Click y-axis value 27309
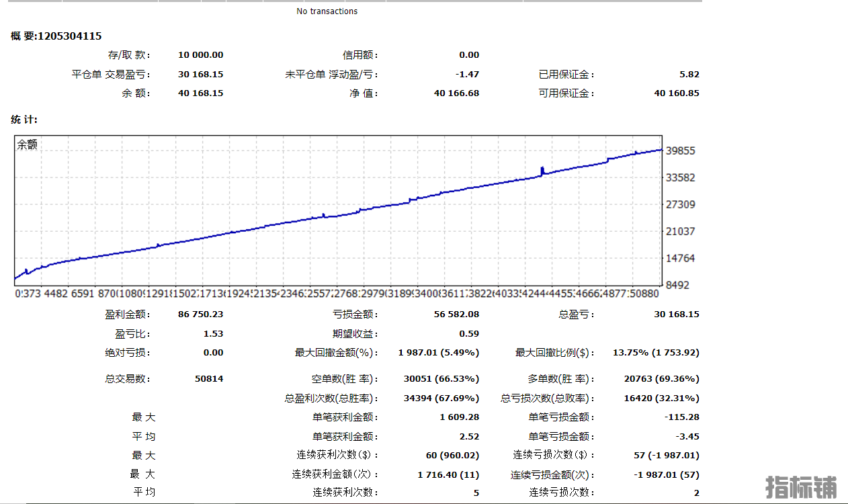The width and height of the screenshot is (848, 504). 681,204
